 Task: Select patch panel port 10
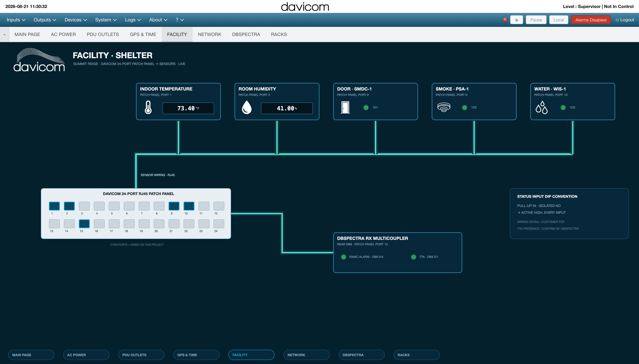click(x=189, y=206)
